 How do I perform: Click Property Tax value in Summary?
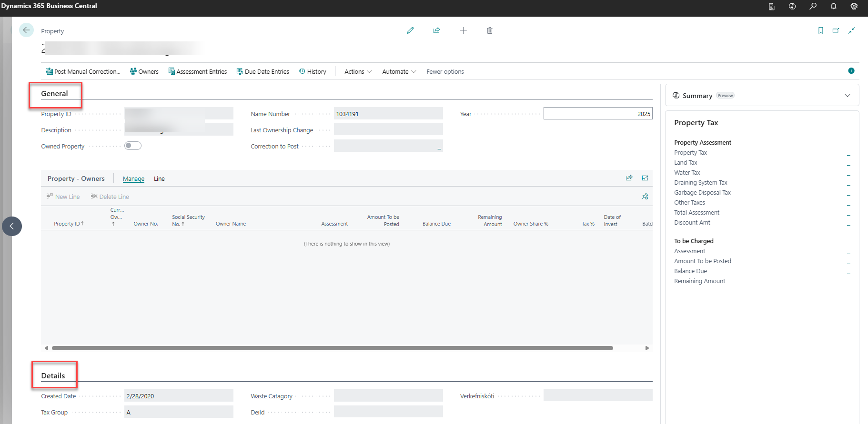(848, 154)
